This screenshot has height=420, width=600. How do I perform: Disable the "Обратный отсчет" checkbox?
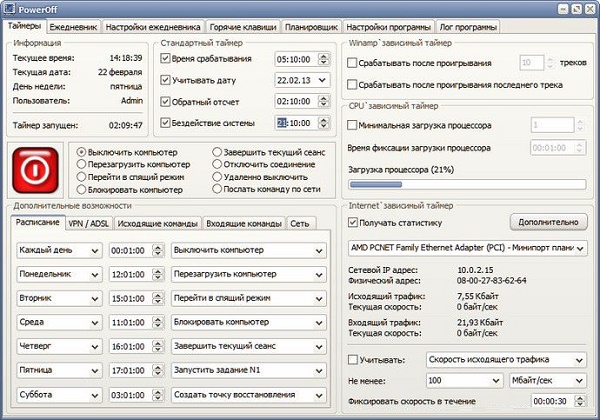166,101
